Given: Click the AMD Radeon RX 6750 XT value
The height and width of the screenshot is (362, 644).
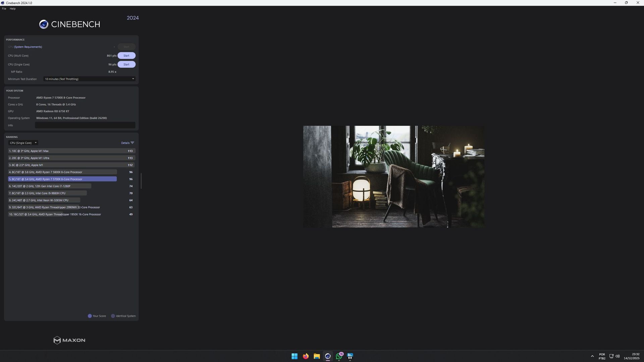Looking at the screenshot, I should click(x=53, y=111).
